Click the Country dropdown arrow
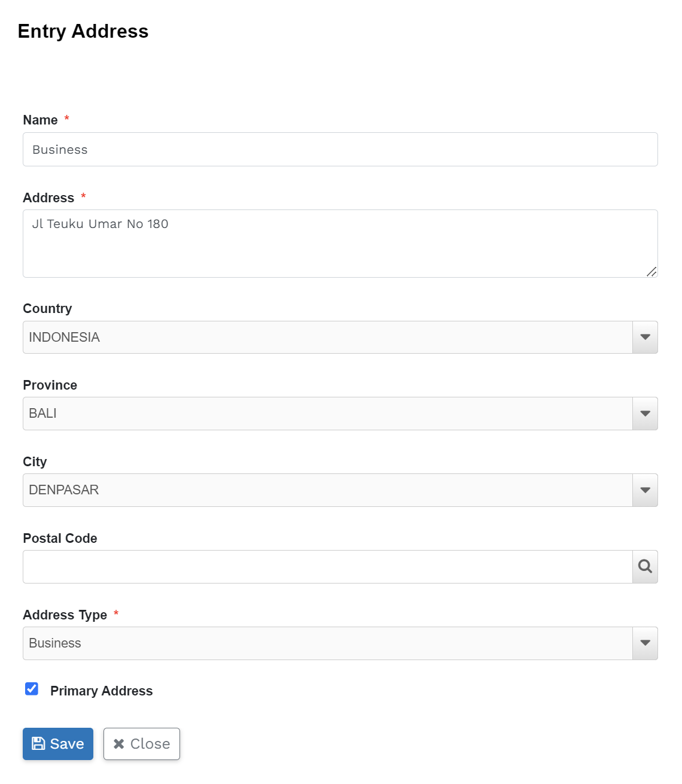 click(645, 337)
